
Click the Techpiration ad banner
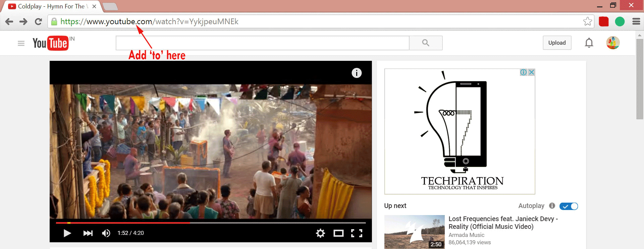click(x=460, y=131)
